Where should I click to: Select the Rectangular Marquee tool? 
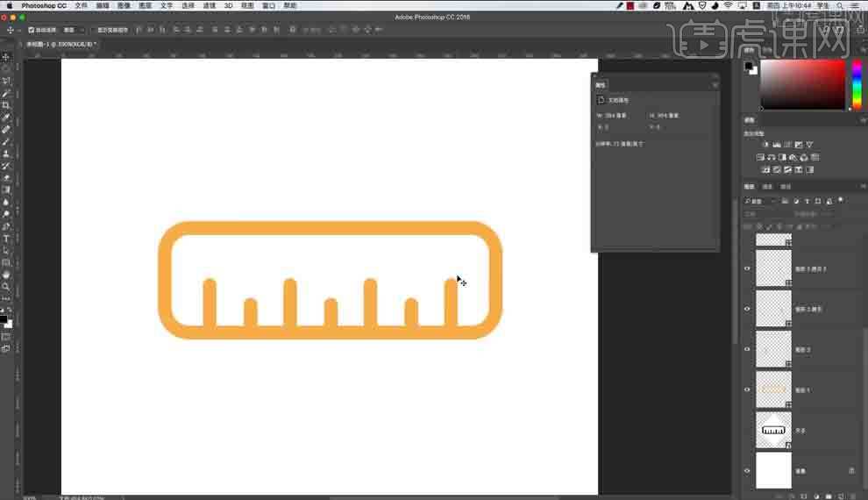6,69
